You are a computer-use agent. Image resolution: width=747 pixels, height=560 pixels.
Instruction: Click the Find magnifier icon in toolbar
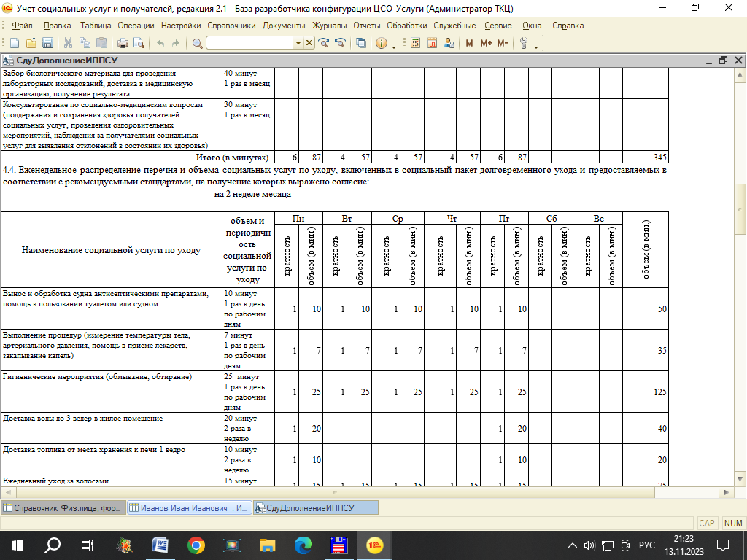click(197, 43)
